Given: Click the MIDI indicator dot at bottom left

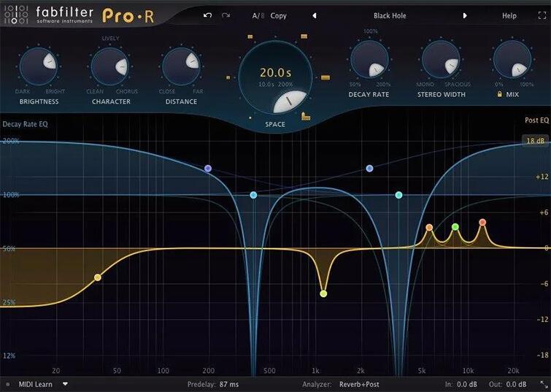Looking at the screenshot, I should coord(8,384).
